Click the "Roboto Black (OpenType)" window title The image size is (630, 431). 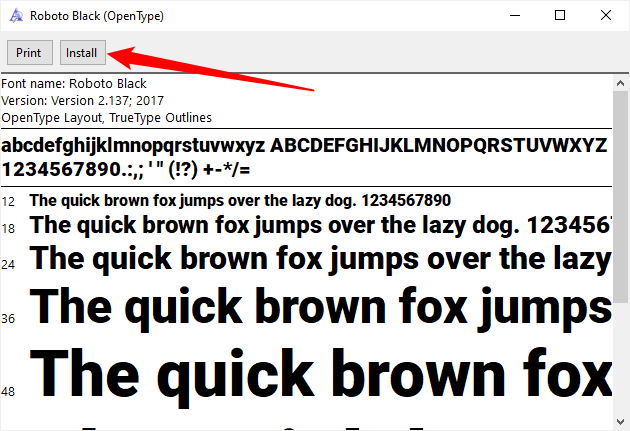[x=97, y=16]
